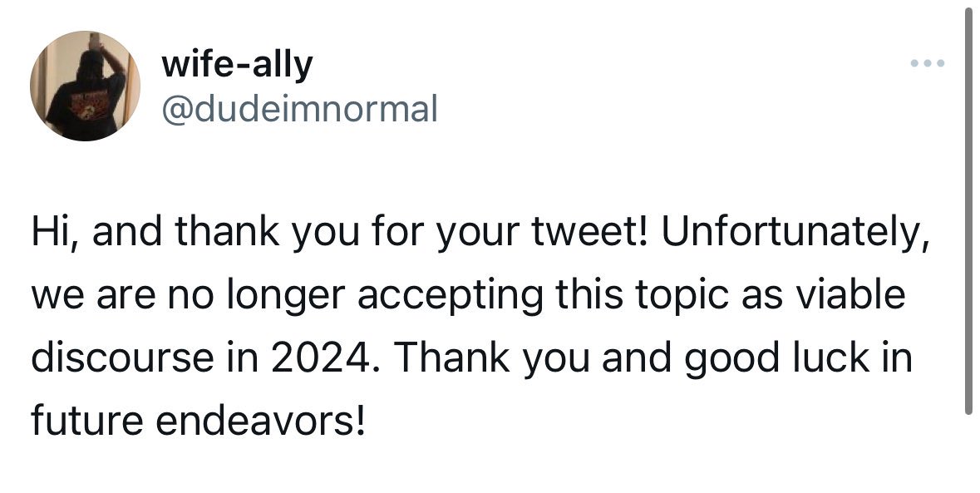The height and width of the screenshot is (493, 980).
Task: Click the vertical scrollbar on the right
Action: [x=968, y=213]
